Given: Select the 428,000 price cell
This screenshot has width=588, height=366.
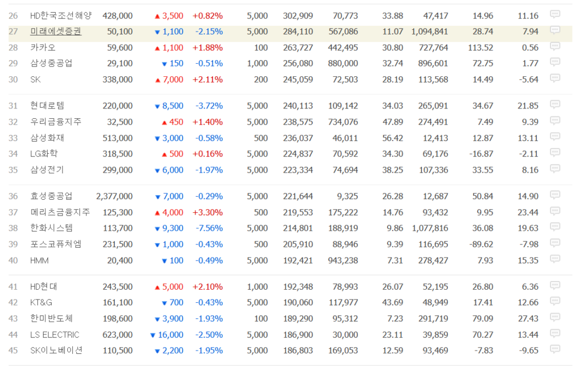Looking at the screenshot, I should click(x=117, y=15).
